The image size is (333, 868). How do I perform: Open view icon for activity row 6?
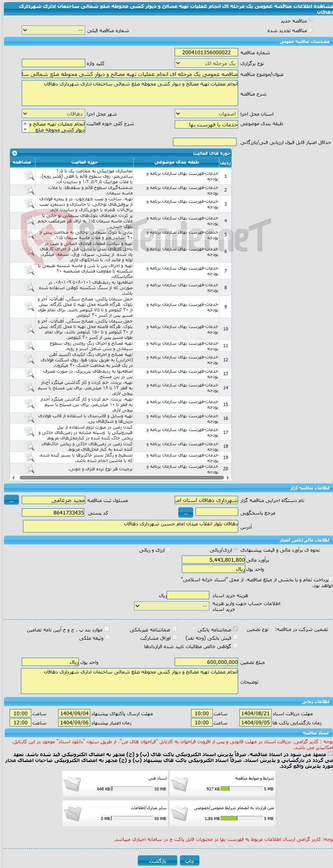(29, 251)
